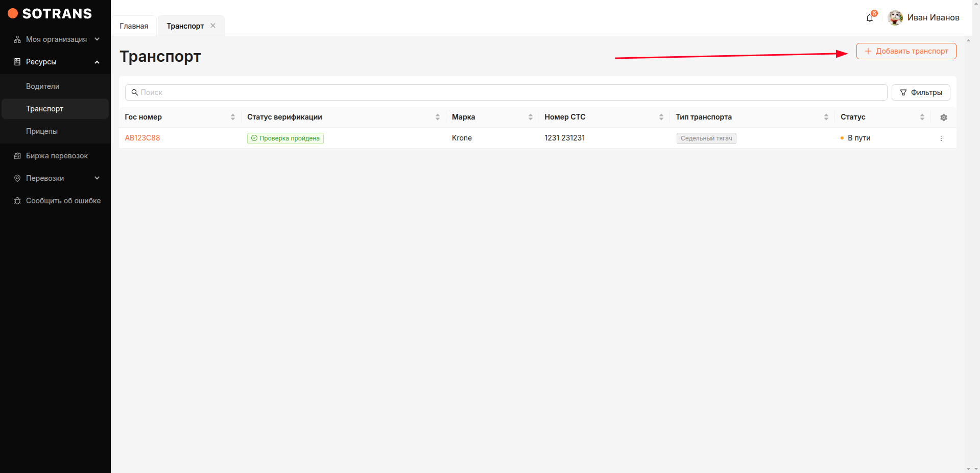Sort by Тип транспорта column arrows

(826, 117)
